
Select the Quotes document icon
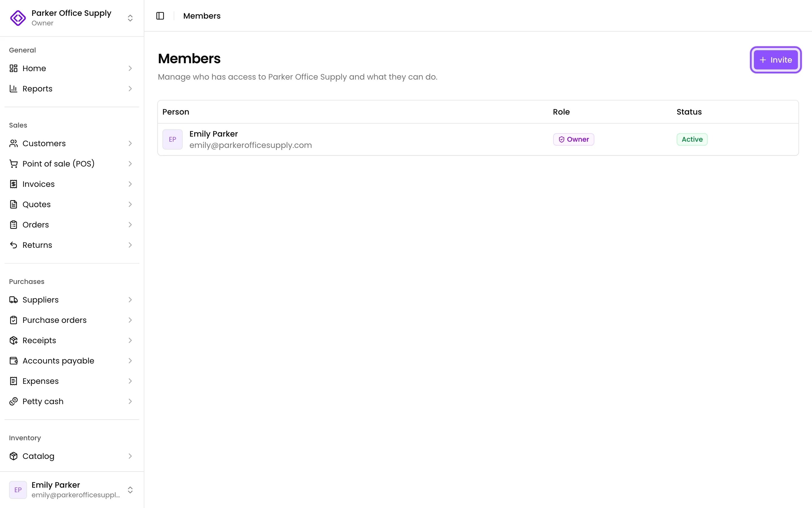(14, 204)
